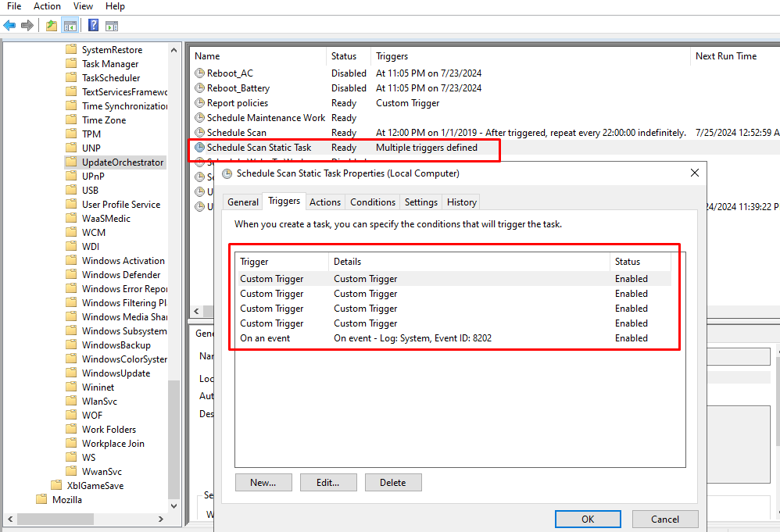The height and width of the screenshot is (532, 780).
Task: Open the Action menu
Action: (47, 6)
